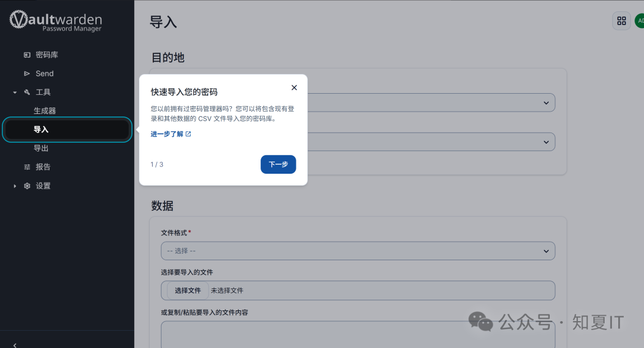The image size is (644, 348).
Task: Click the 下一步 next button
Action: [278, 164]
